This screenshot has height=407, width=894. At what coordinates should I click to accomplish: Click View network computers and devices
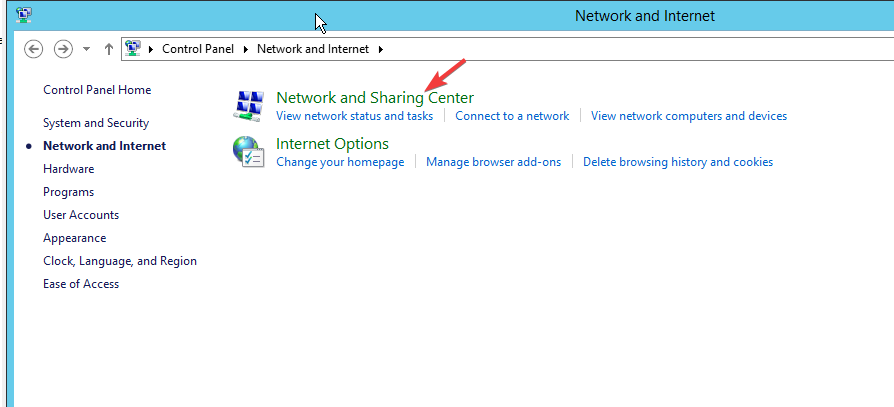click(x=689, y=116)
